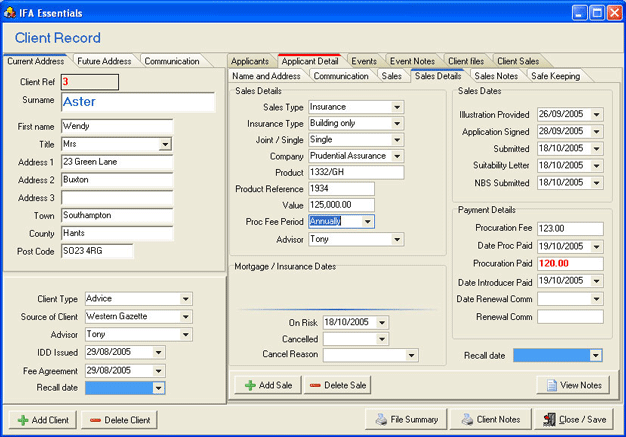Open the On Risk date dropdown
Screen dimensions: 626x437
click(382, 322)
